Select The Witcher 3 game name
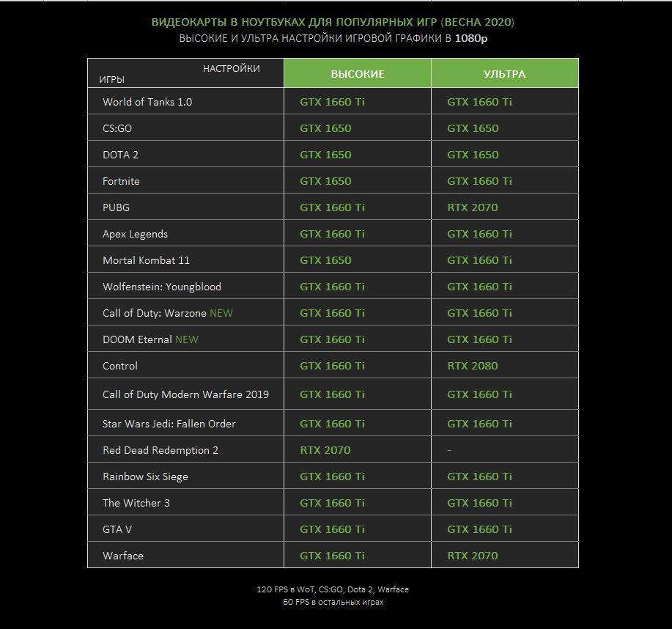 (x=136, y=503)
